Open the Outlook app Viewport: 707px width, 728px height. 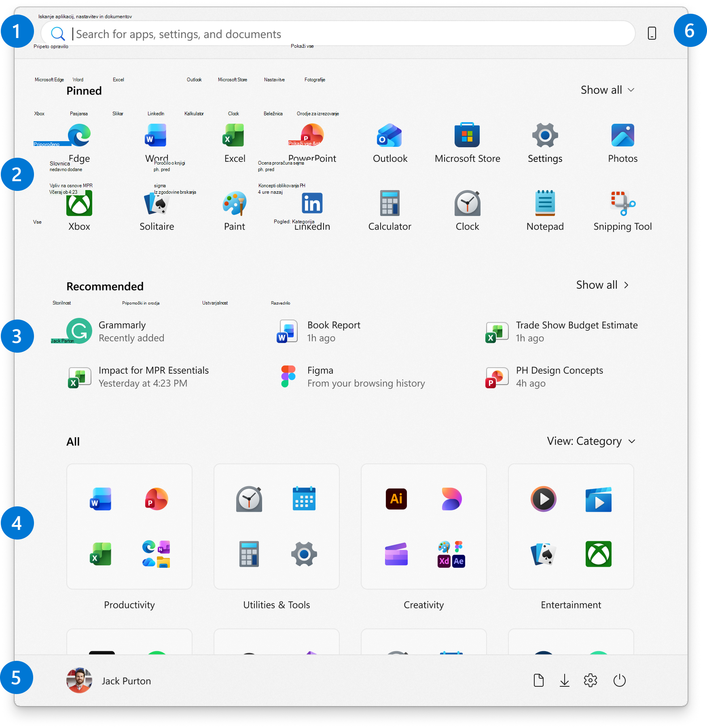[389, 135]
